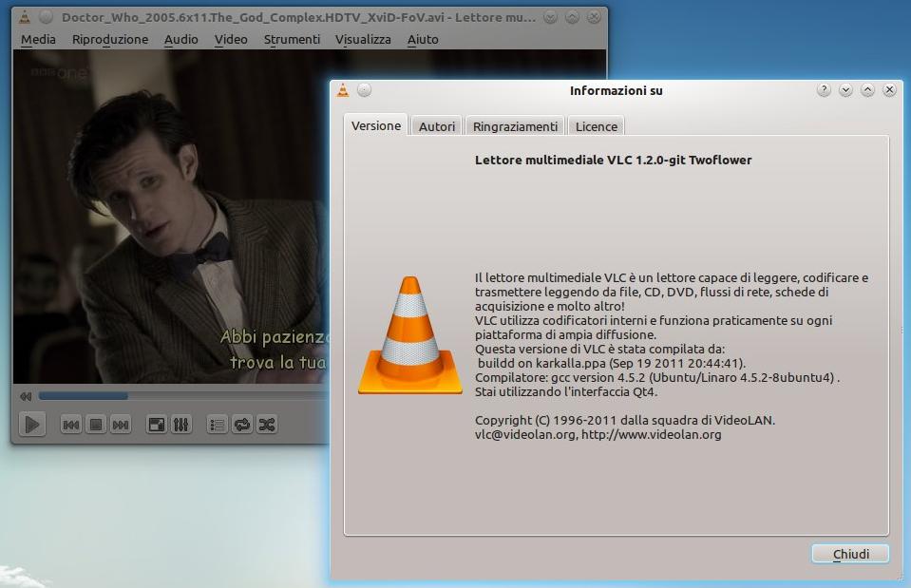Viewport: 911px width, 588px height.
Task: Click the large VLC cone logo
Action: [x=410, y=336]
